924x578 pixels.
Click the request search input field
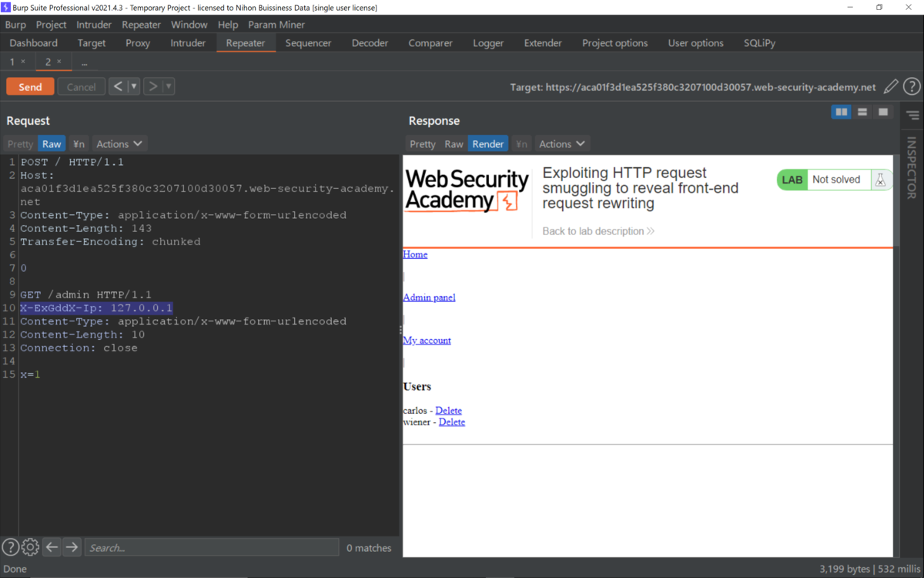212,548
